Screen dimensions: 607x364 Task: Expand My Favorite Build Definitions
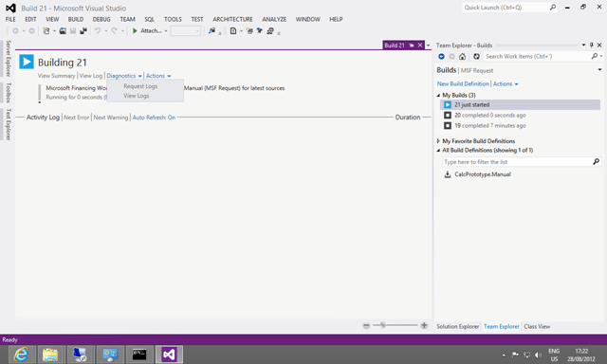(438, 141)
